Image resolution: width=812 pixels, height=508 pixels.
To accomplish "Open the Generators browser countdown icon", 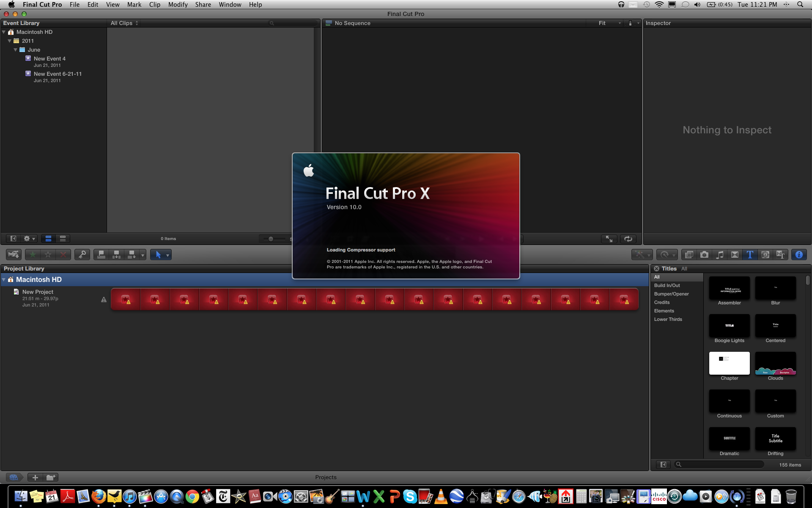I will tap(765, 254).
